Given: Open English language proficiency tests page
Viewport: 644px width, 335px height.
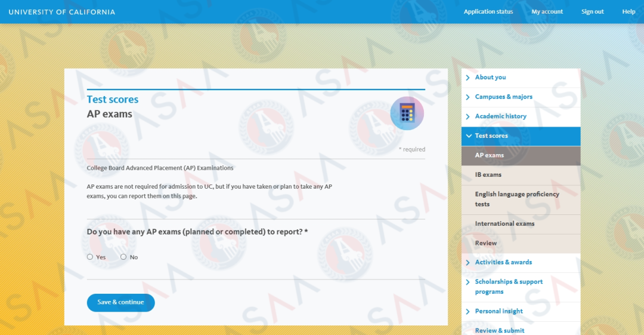Looking at the screenshot, I should click(516, 199).
